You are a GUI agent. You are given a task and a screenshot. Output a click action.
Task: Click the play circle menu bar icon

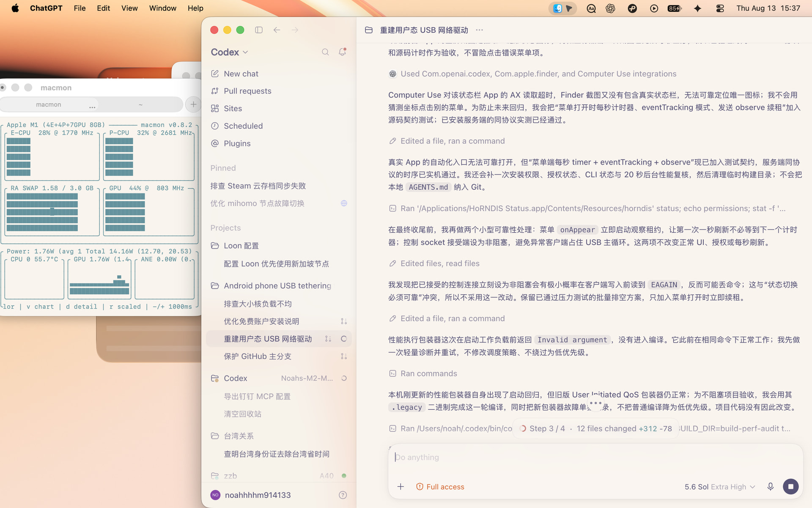click(654, 8)
